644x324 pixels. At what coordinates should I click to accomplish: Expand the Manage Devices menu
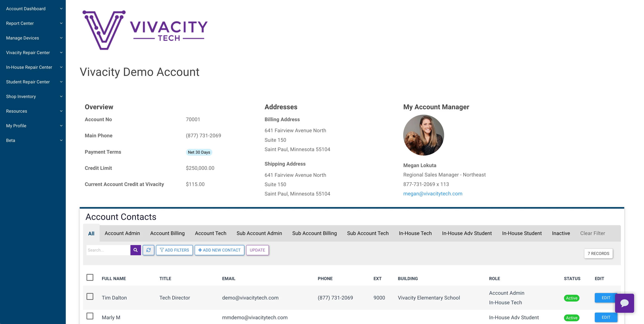coord(33,38)
